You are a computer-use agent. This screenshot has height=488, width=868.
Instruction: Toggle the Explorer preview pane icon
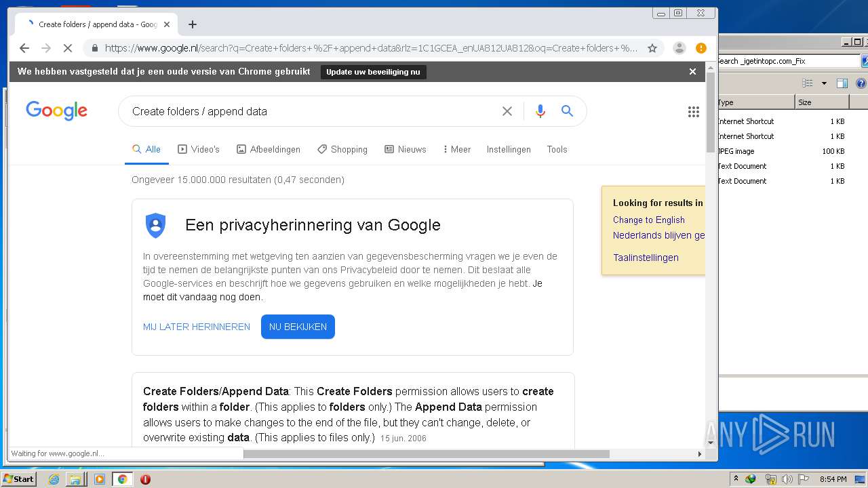click(x=842, y=83)
